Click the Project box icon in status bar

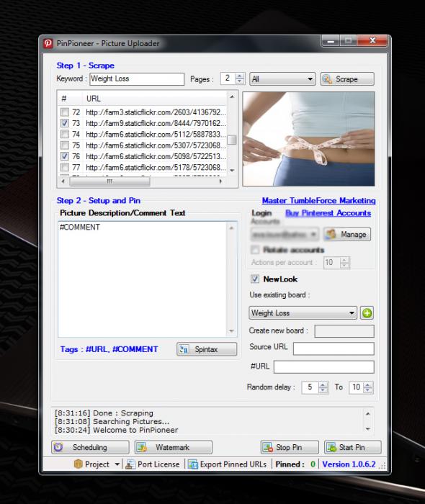pyautogui.click(x=78, y=464)
